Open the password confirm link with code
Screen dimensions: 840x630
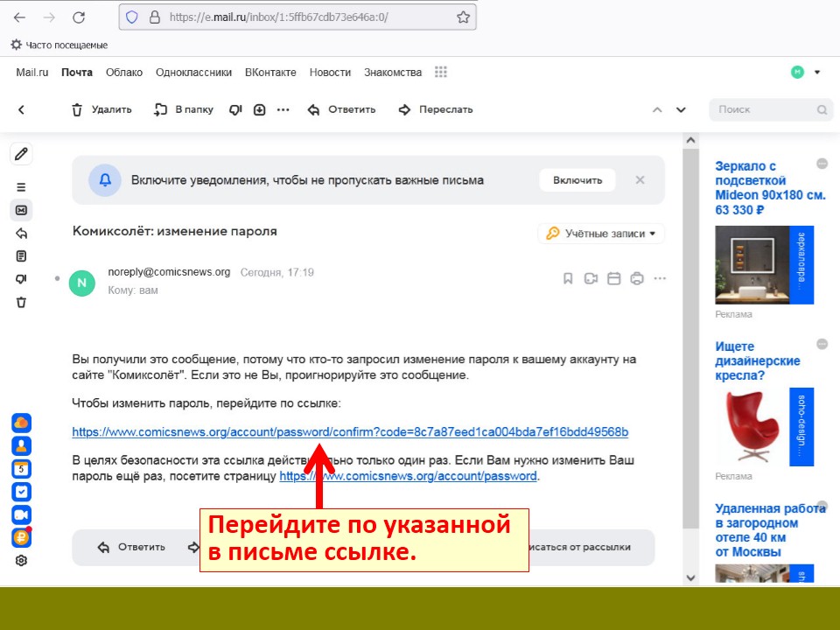tap(350, 431)
